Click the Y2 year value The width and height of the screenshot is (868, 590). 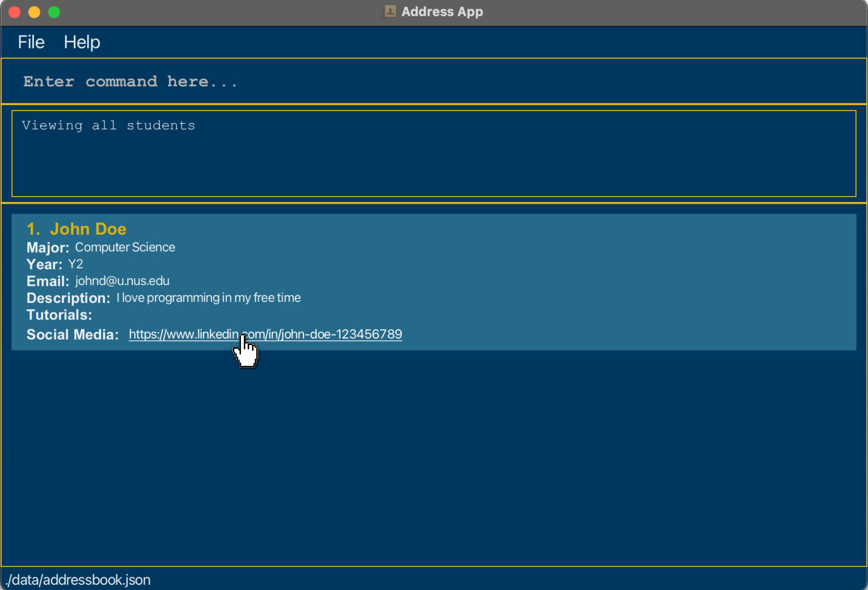[x=75, y=264]
